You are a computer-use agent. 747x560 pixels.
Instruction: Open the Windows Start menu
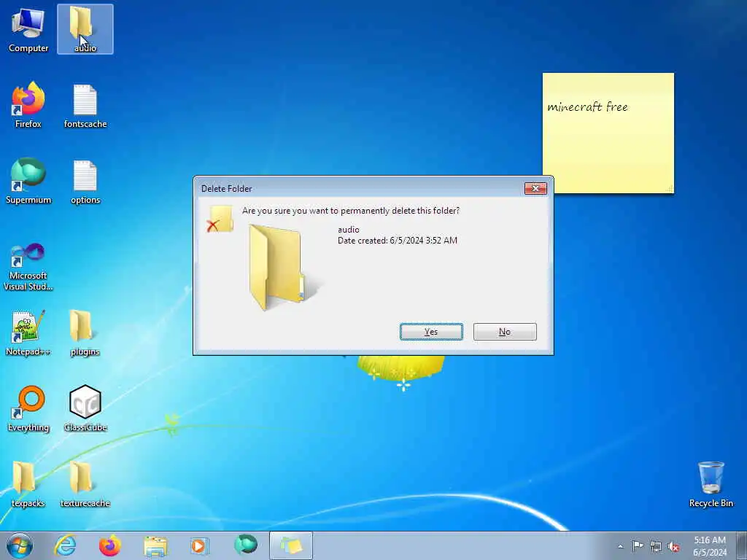20,545
